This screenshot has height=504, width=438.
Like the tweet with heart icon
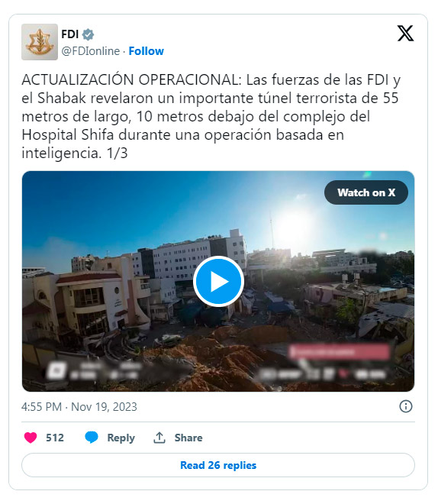click(31, 438)
